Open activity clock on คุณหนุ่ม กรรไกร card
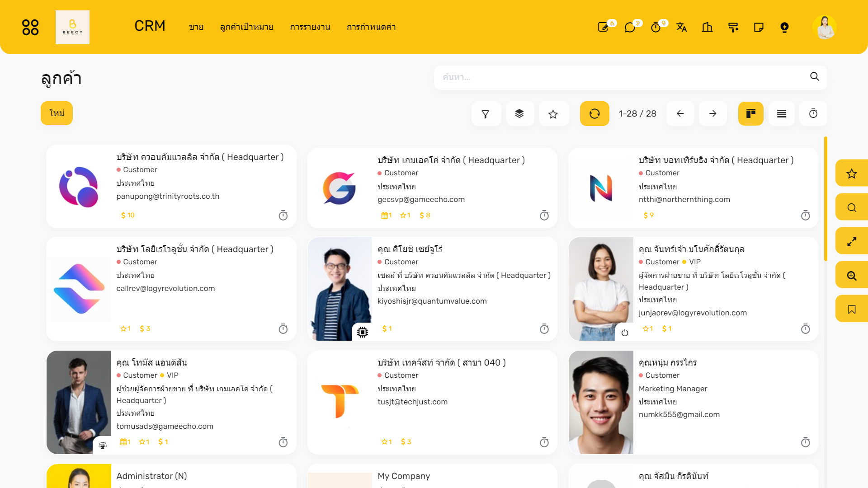 806,442
